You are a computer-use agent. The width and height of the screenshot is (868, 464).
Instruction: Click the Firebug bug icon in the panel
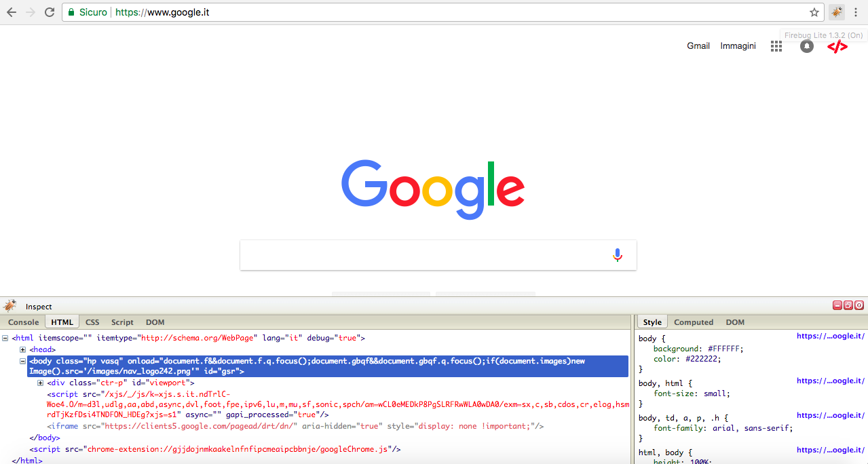(x=10, y=306)
